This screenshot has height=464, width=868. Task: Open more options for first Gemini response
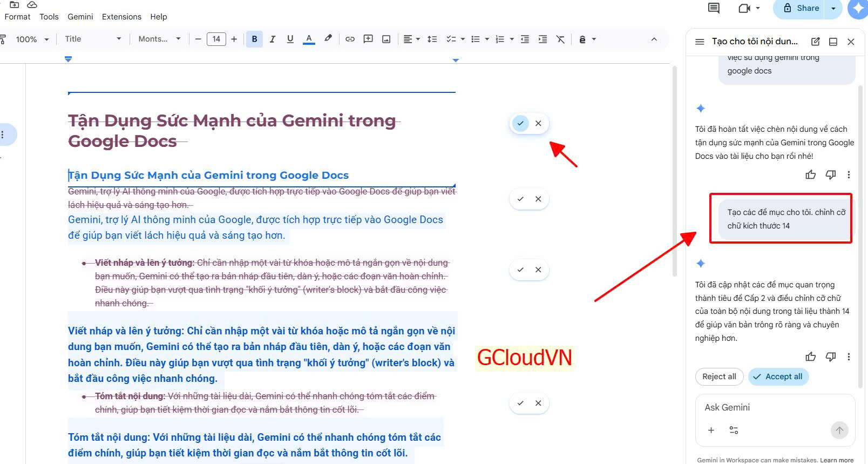(x=849, y=174)
